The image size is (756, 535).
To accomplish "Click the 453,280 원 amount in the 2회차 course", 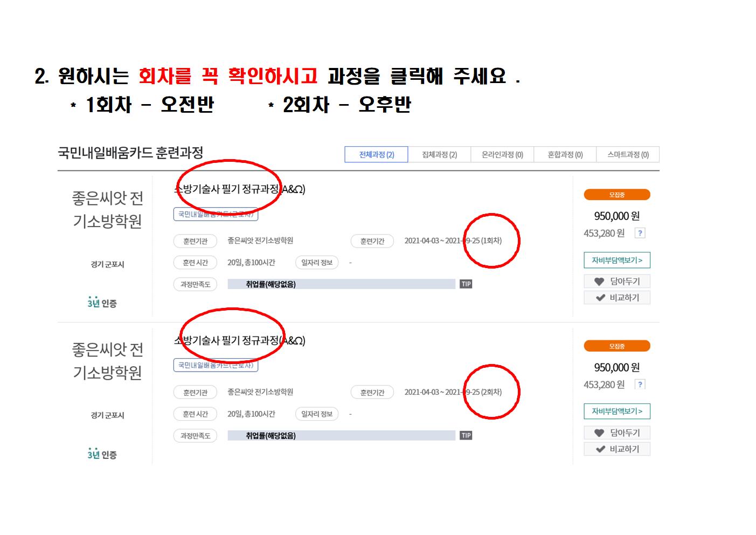I will pos(604,385).
